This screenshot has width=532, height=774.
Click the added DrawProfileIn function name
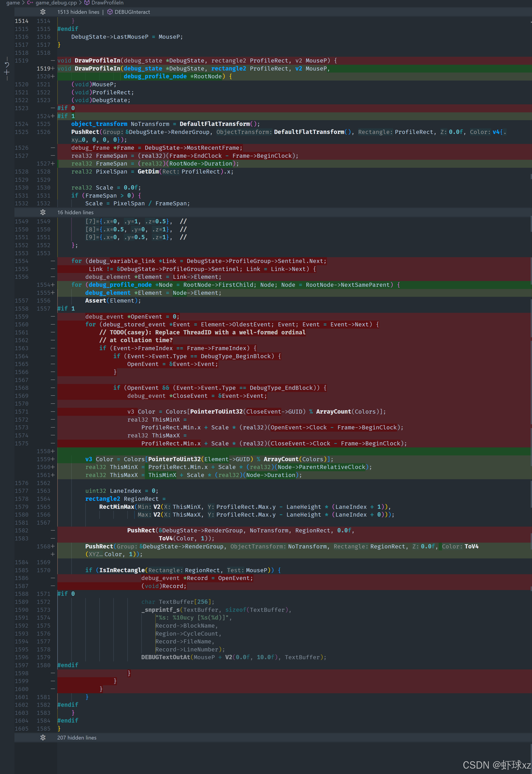[97, 68]
